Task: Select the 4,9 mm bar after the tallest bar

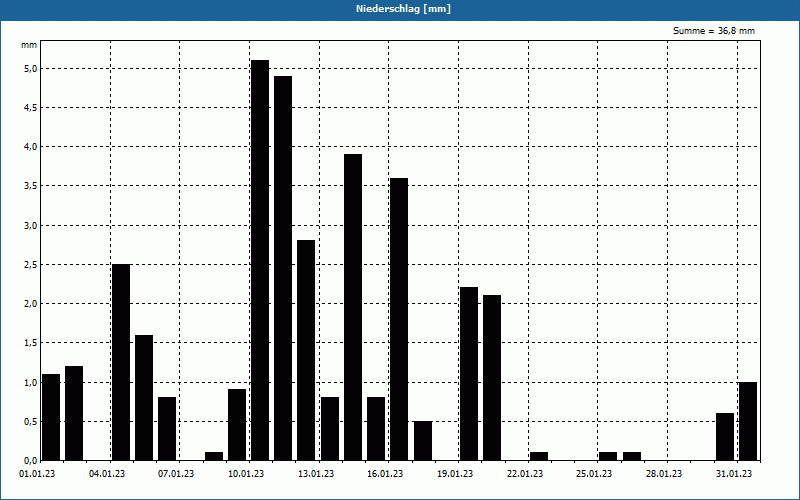Action: coord(283,268)
